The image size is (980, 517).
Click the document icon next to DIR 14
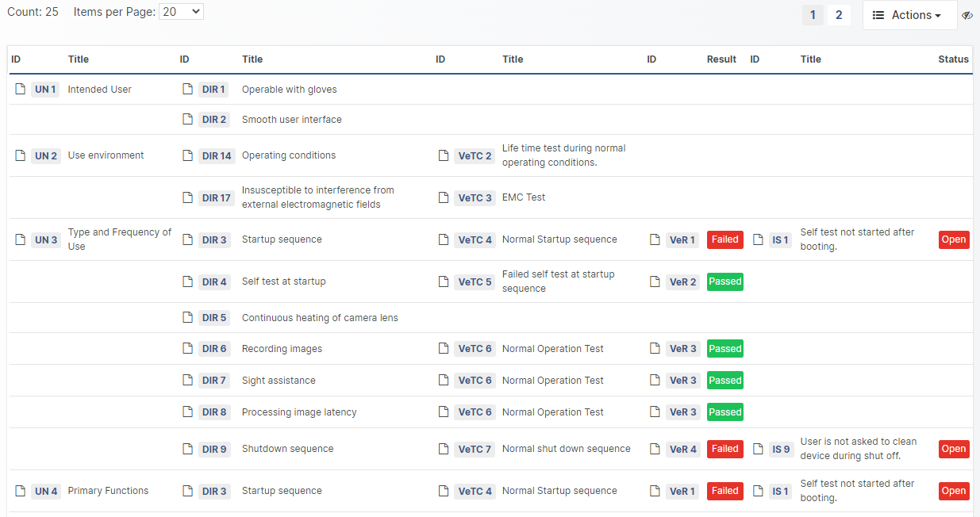coord(188,155)
